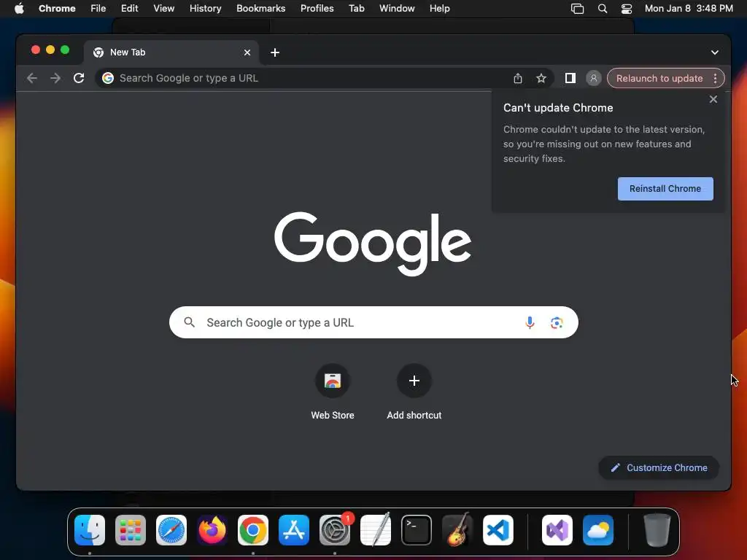The image size is (747, 560).
Task: Open Chrome's three-dot menu
Action: point(715,78)
